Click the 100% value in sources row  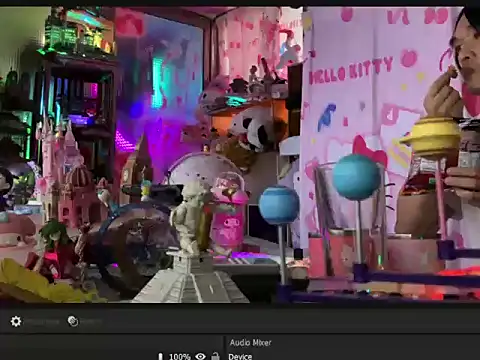tap(180, 357)
